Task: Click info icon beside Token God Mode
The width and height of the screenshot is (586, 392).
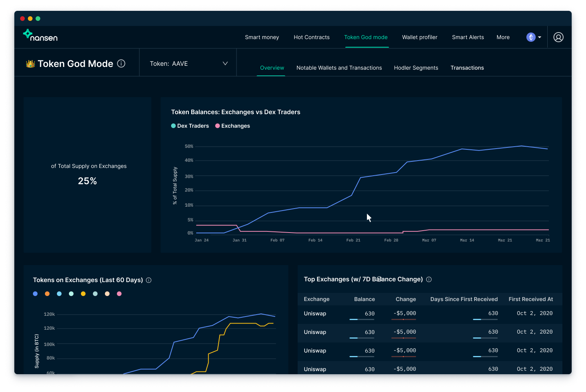Action: tap(121, 63)
